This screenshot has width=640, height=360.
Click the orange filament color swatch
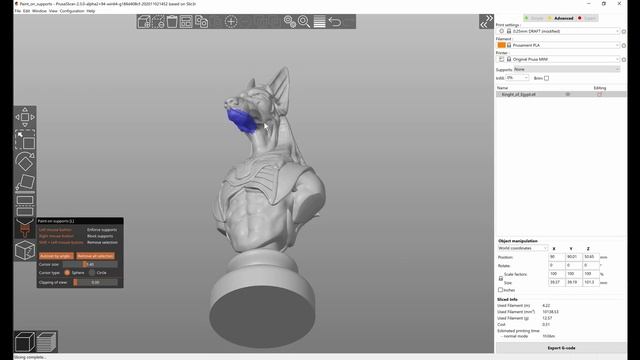click(501, 45)
